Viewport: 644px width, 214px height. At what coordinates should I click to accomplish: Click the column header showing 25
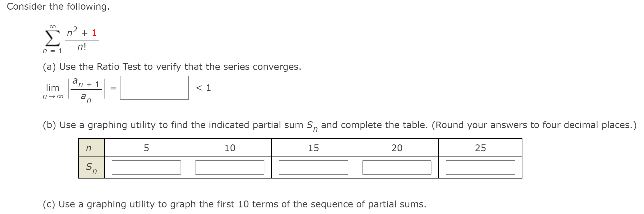pos(481,148)
